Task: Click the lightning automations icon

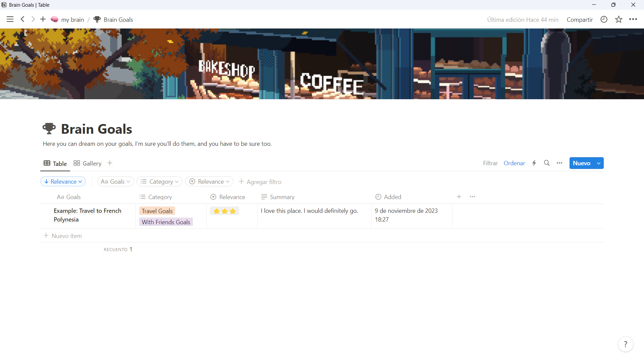Action: (534, 163)
